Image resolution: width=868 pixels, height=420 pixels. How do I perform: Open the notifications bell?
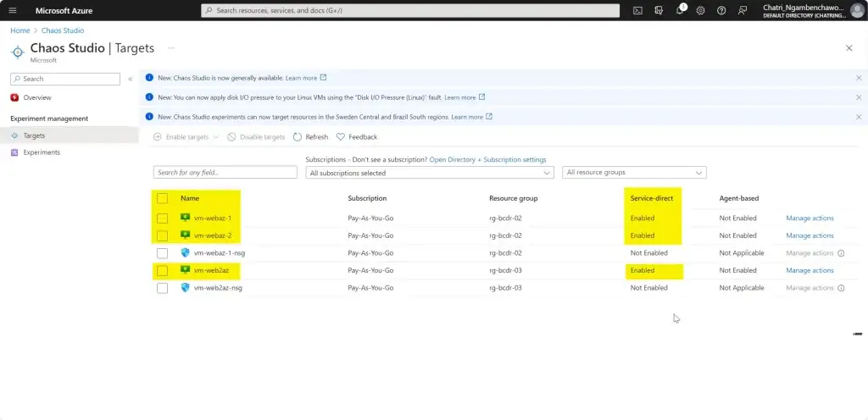pos(680,10)
